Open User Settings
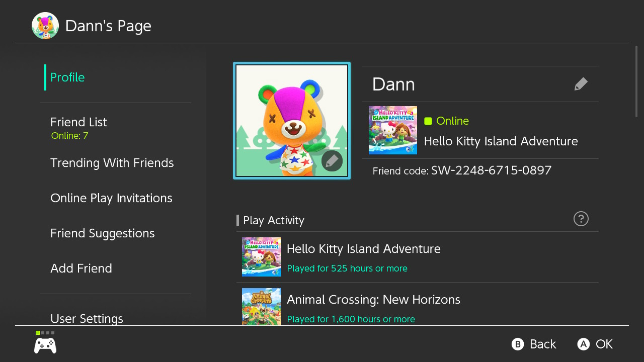This screenshot has height=362, width=644. pos(87,318)
